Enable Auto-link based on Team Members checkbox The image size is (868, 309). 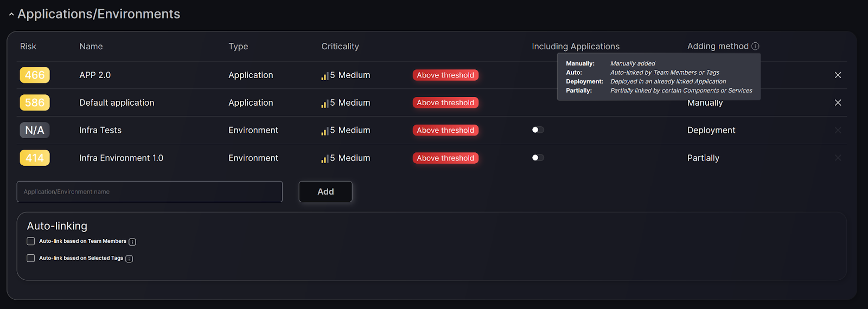(31, 241)
